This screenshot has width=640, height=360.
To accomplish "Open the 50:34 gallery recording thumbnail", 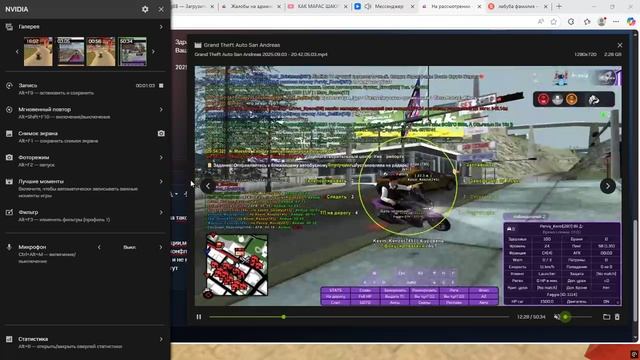I will click(132, 51).
